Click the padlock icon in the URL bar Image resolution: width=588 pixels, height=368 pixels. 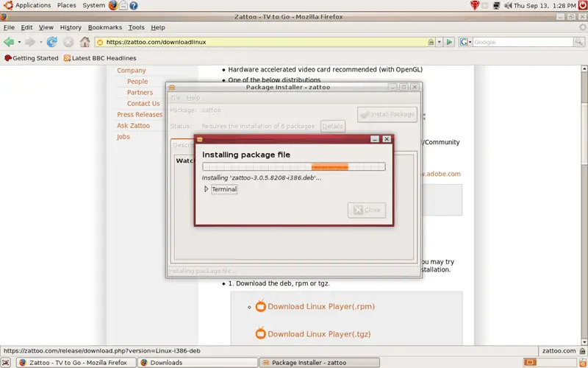[x=431, y=42]
